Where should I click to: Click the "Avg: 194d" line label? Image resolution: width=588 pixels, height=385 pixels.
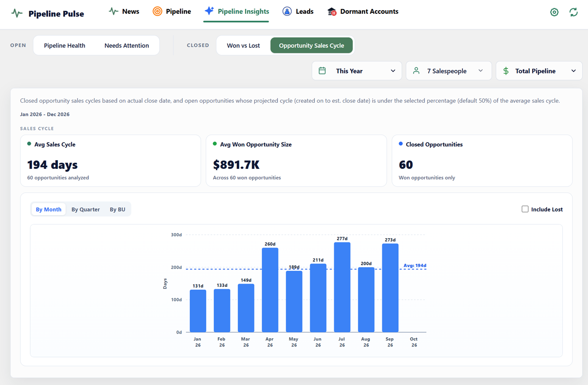click(415, 265)
